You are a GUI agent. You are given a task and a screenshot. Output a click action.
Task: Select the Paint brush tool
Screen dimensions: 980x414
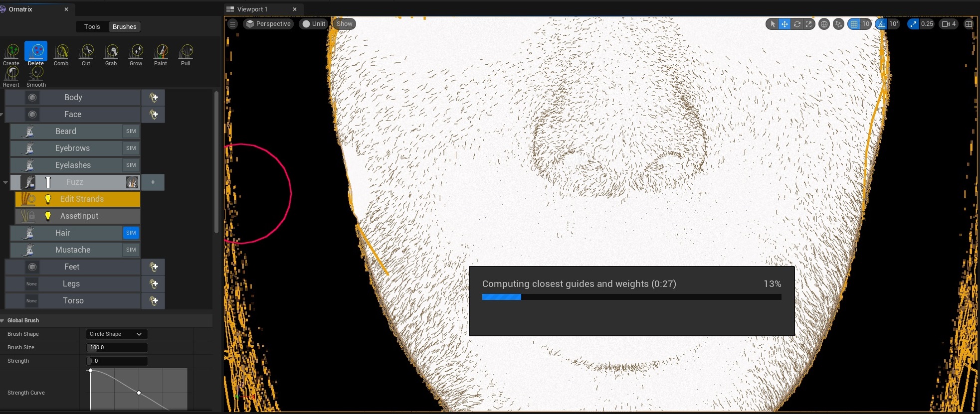point(161,54)
